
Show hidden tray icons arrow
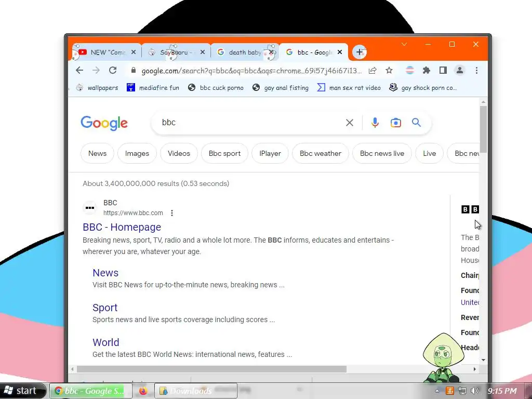coord(437,391)
